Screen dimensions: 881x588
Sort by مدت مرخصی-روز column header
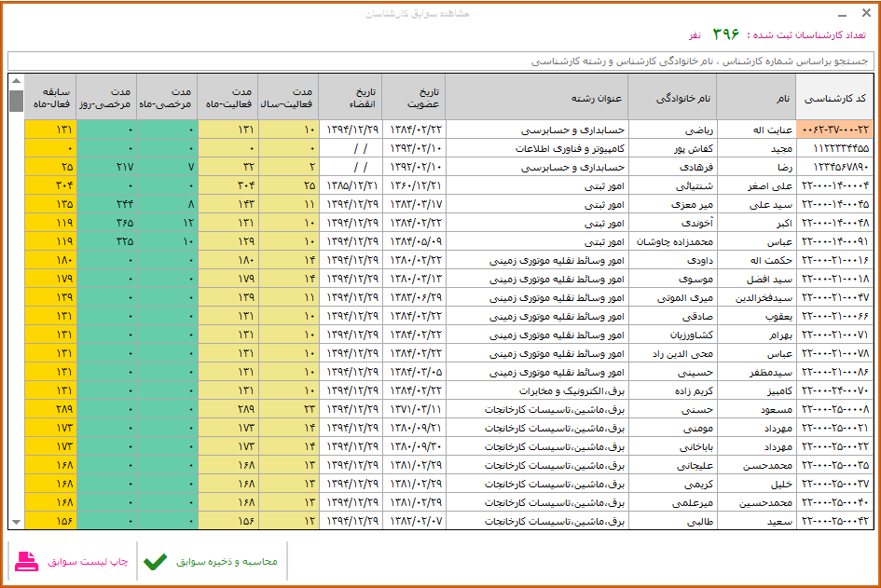pyautogui.click(x=106, y=98)
